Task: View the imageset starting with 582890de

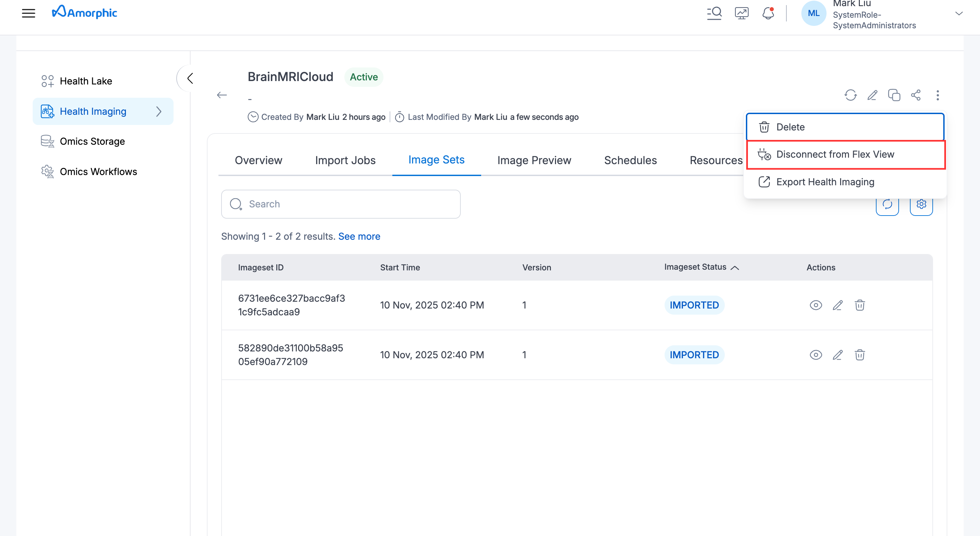Action: (815, 355)
